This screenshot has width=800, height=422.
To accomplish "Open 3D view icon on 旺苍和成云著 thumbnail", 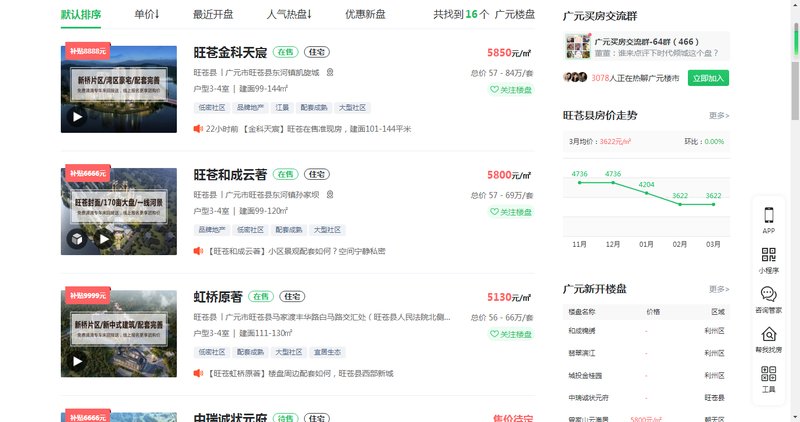I will coord(77,239).
